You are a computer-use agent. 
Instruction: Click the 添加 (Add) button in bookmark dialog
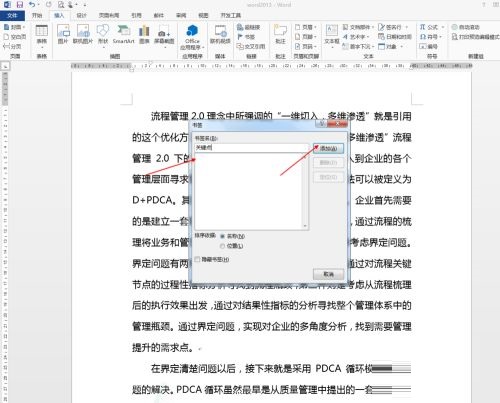tap(328, 148)
